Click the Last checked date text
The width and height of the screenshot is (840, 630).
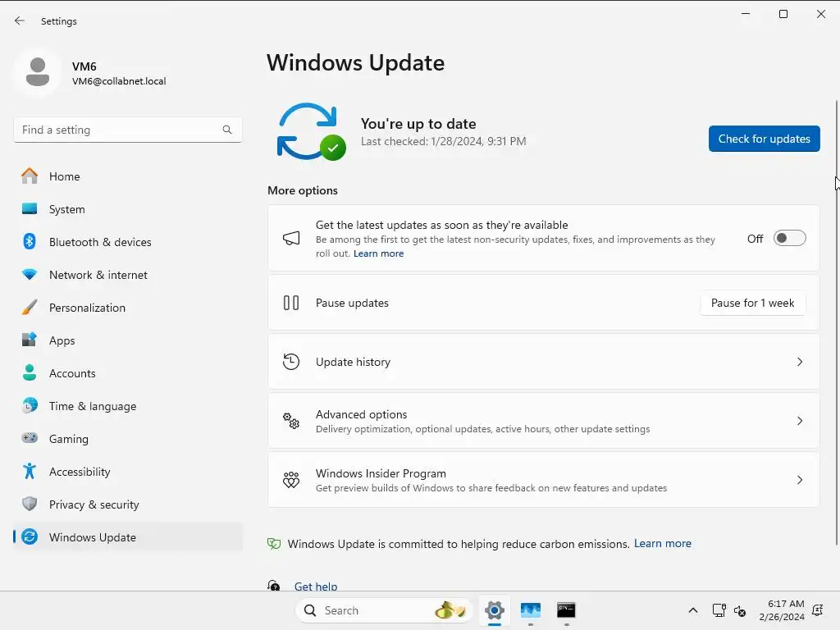(443, 141)
